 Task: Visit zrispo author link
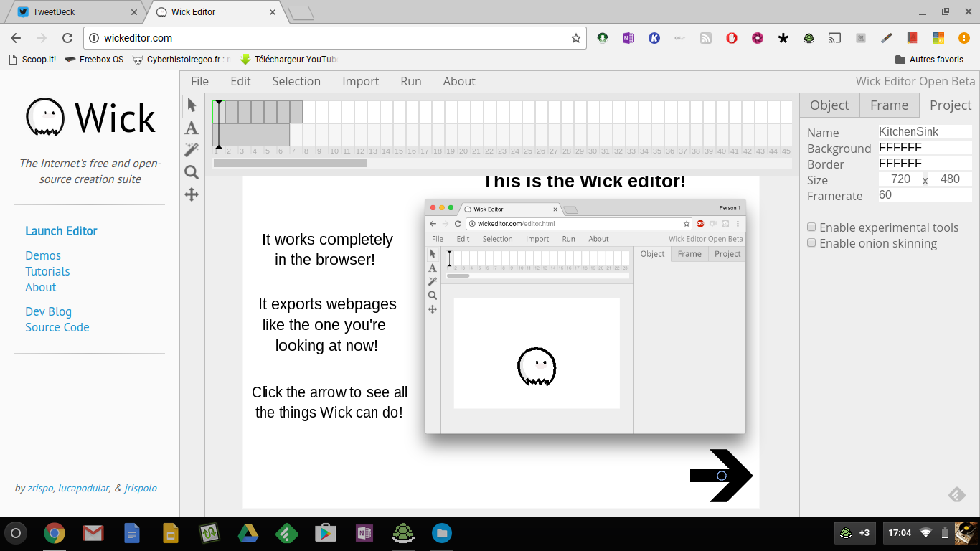pyautogui.click(x=40, y=489)
